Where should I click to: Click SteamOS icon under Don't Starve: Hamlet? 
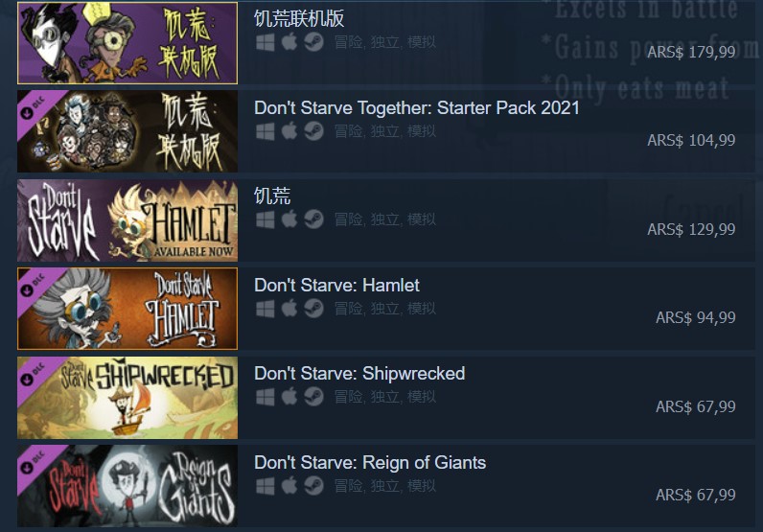pyautogui.click(x=313, y=308)
